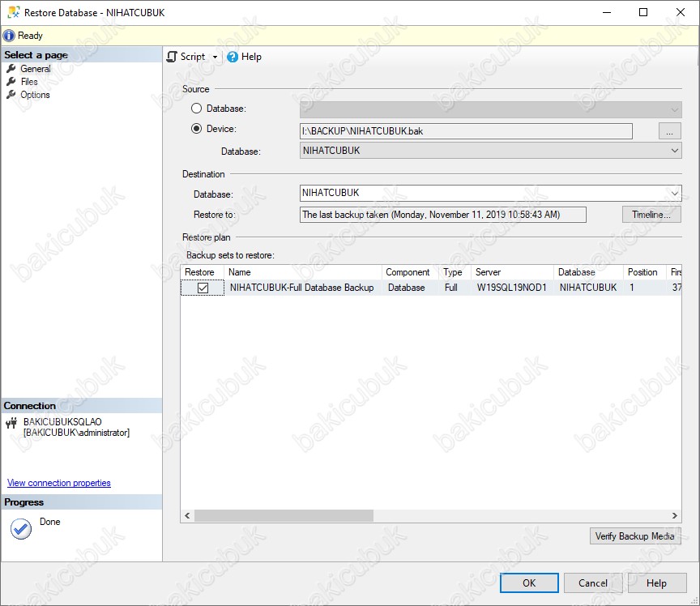
Task: Click the Cancel button
Action: pyautogui.click(x=593, y=583)
